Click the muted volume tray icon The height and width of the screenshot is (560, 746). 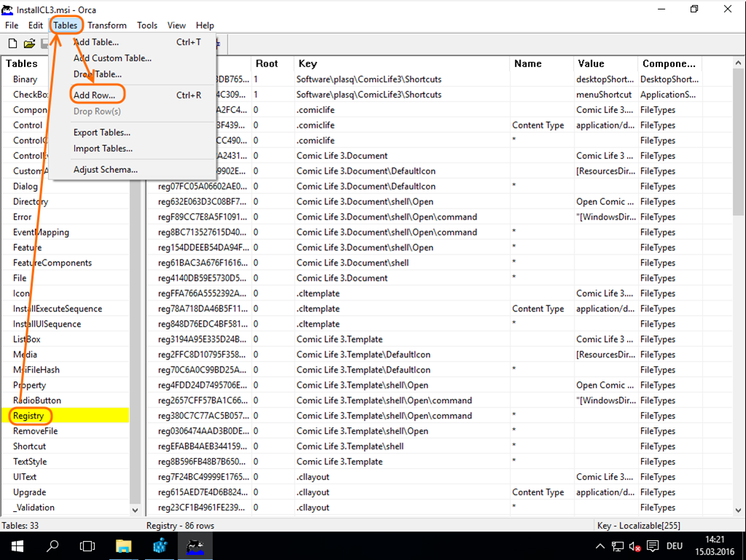pyautogui.click(x=635, y=546)
